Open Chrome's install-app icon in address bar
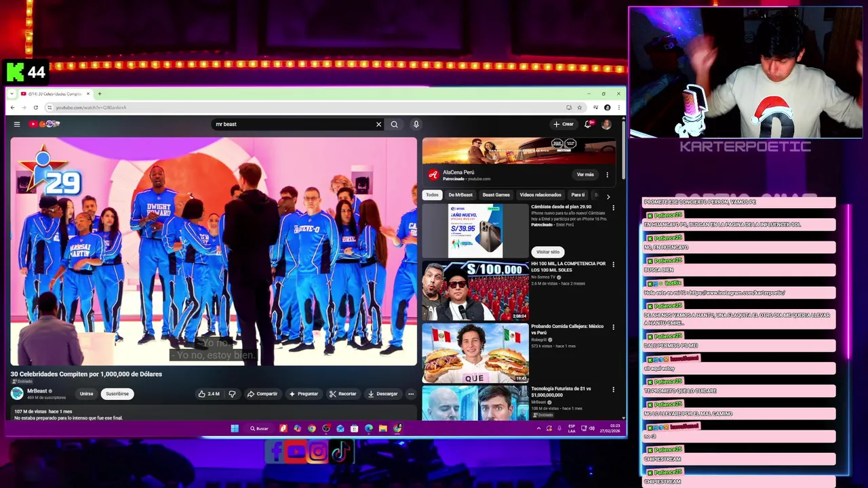Screen dimensions: 868x488 coord(569,107)
